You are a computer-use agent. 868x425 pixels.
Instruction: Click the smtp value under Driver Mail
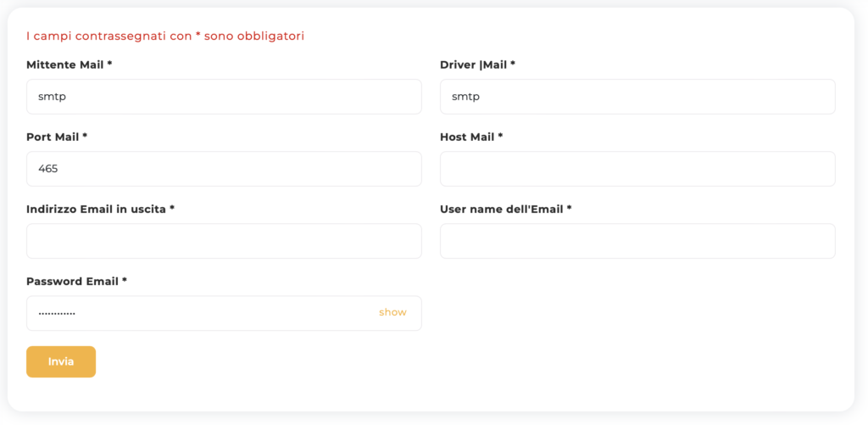466,97
